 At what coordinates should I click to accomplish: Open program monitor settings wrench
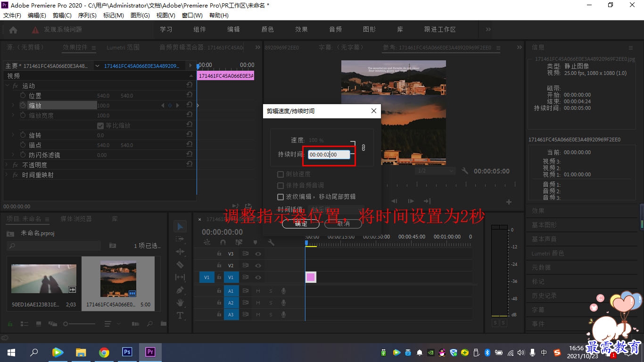coord(465,171)
